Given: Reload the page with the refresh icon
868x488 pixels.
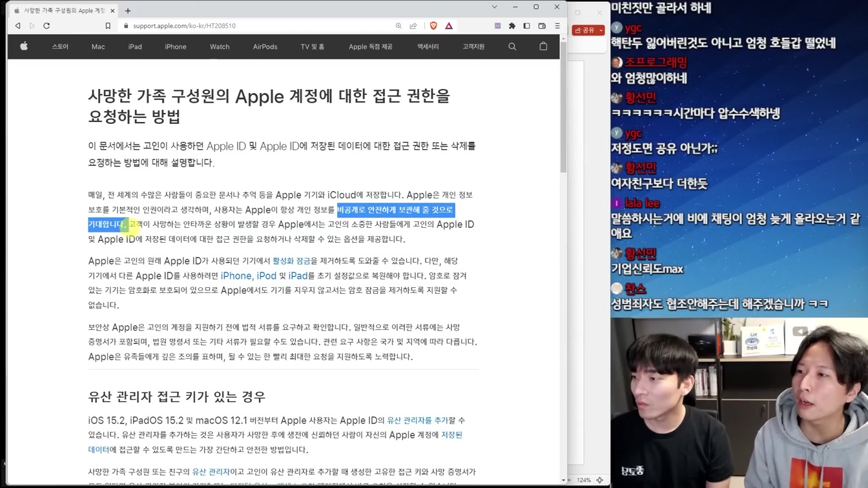Looking at the screenshot, I should pos(46,26).
